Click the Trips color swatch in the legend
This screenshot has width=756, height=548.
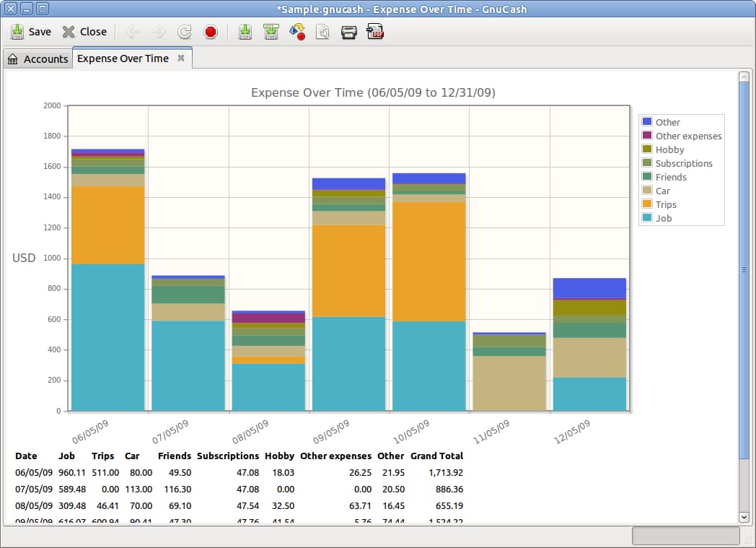[649, 204]
